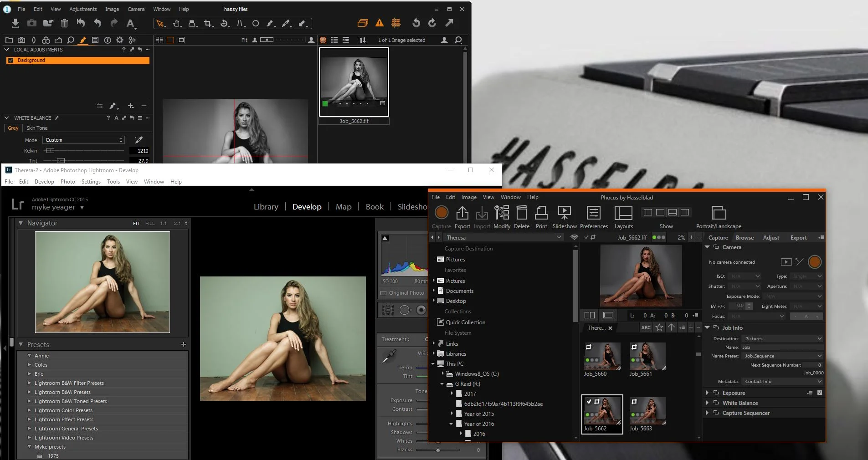Screen dimensions: 868x460
Task: Open the Name Preset Job_Sequence dropdown
Action: click(x=782, y=356)
